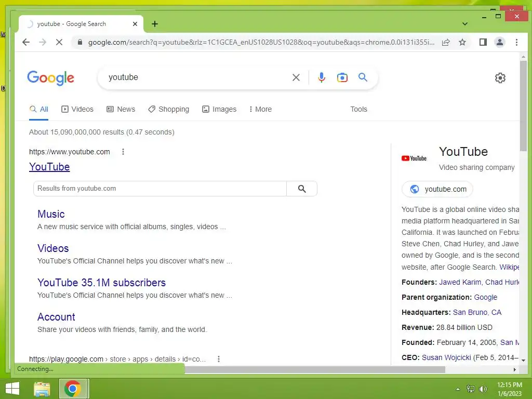Click the blue Google search magnifier

tap(363, 77)
